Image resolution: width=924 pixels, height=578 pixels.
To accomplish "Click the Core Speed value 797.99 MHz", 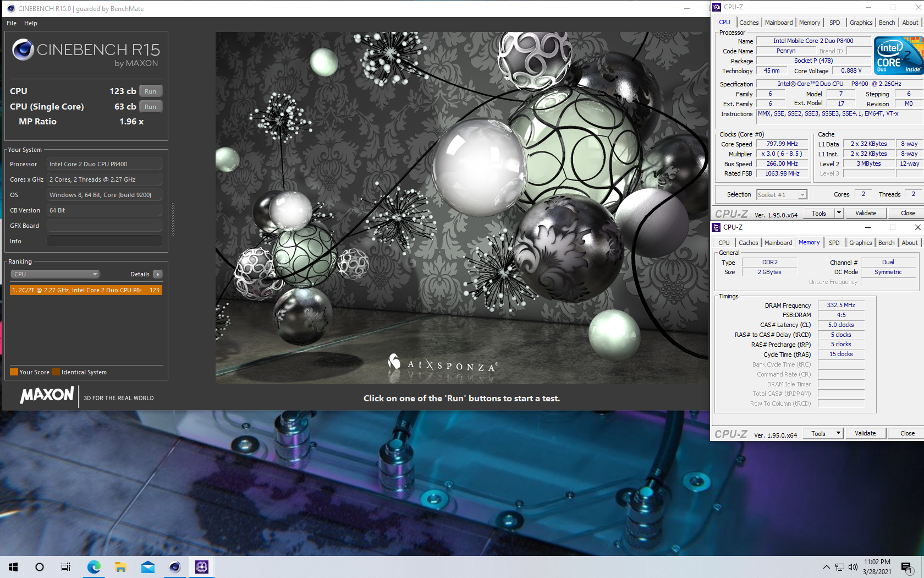I will pos(782,144).
